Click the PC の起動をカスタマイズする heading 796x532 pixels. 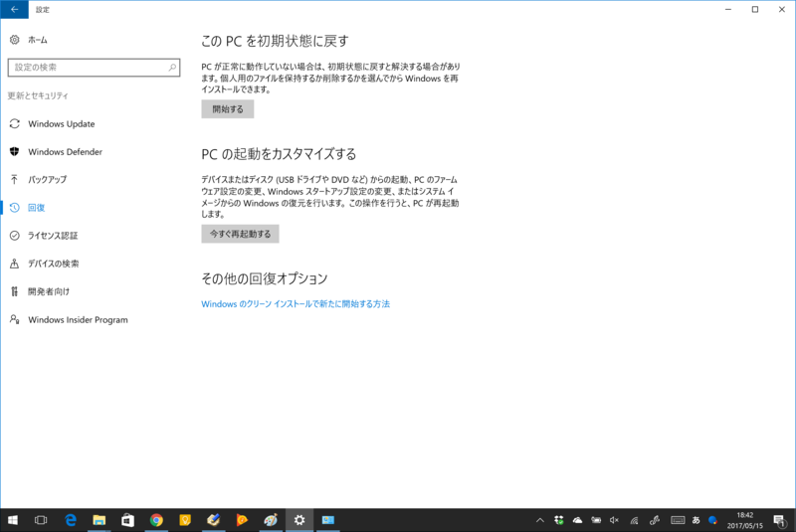(279, 154)
